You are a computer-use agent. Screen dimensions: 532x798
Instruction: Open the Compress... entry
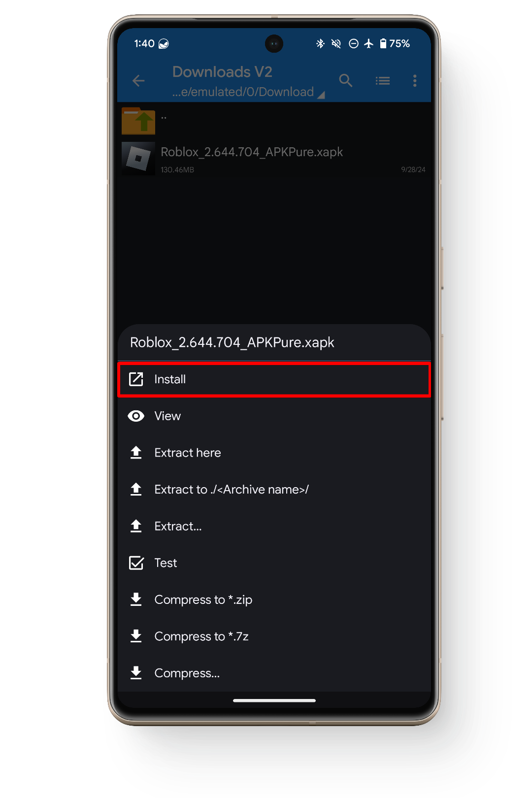pos(274,673)
